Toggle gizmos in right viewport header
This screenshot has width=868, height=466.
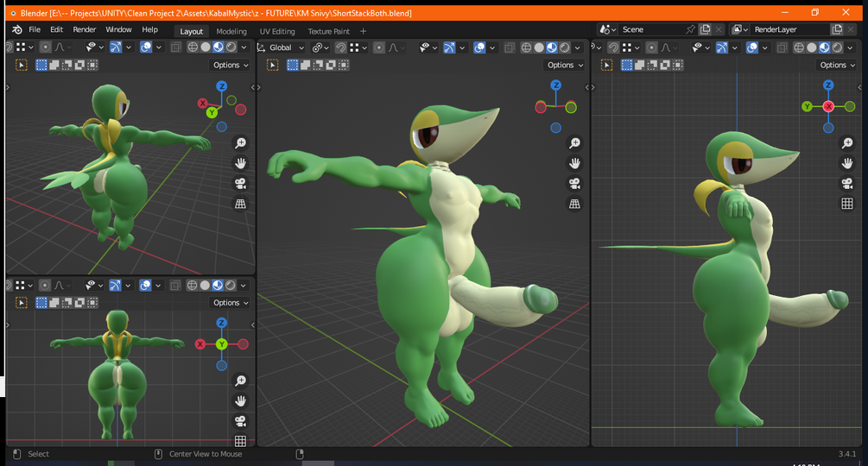tap(722, 48)
